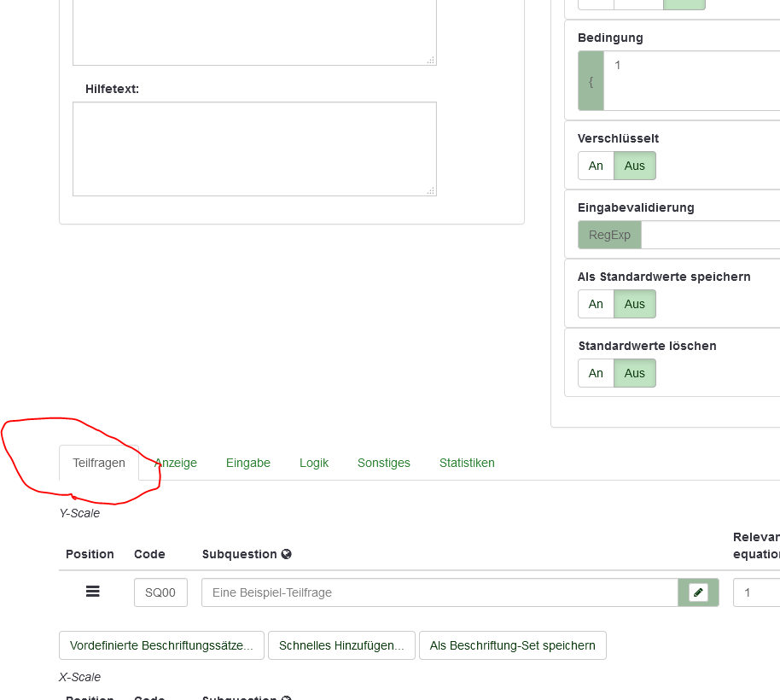
Task: Switch to the Anzeige tab
Action: point(176,463)
